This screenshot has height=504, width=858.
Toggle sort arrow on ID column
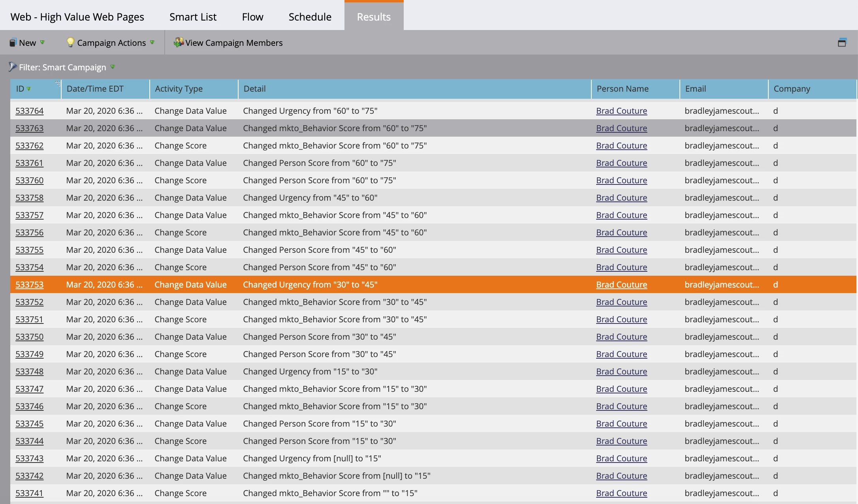(x=28, y=89)
